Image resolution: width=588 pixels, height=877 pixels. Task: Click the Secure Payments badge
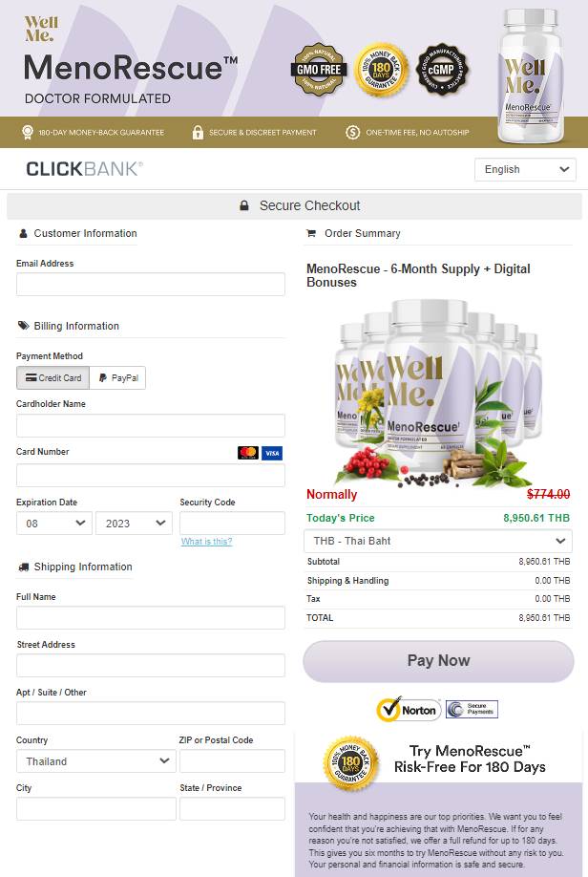click(x=472, y=709)
